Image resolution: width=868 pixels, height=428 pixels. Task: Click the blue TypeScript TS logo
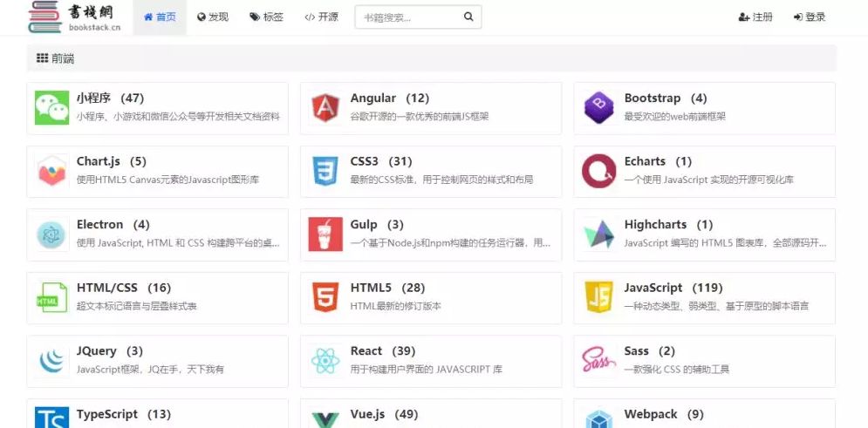(52, 418)
